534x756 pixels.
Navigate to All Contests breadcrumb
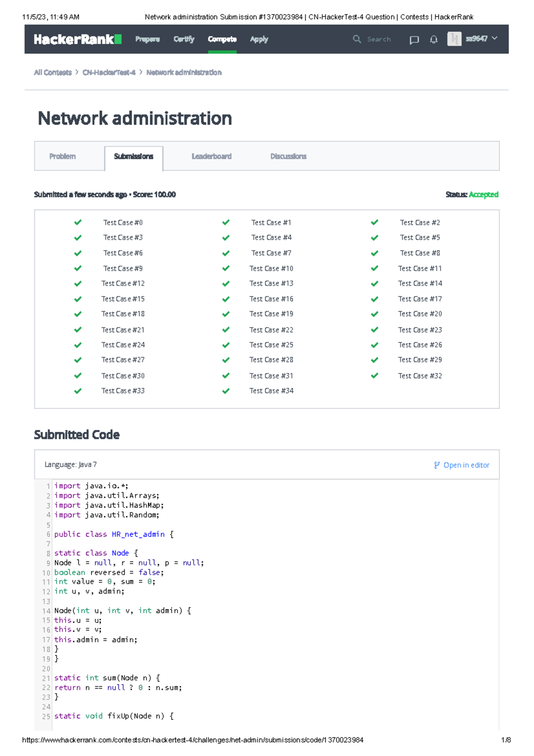(x=53, y=73)
